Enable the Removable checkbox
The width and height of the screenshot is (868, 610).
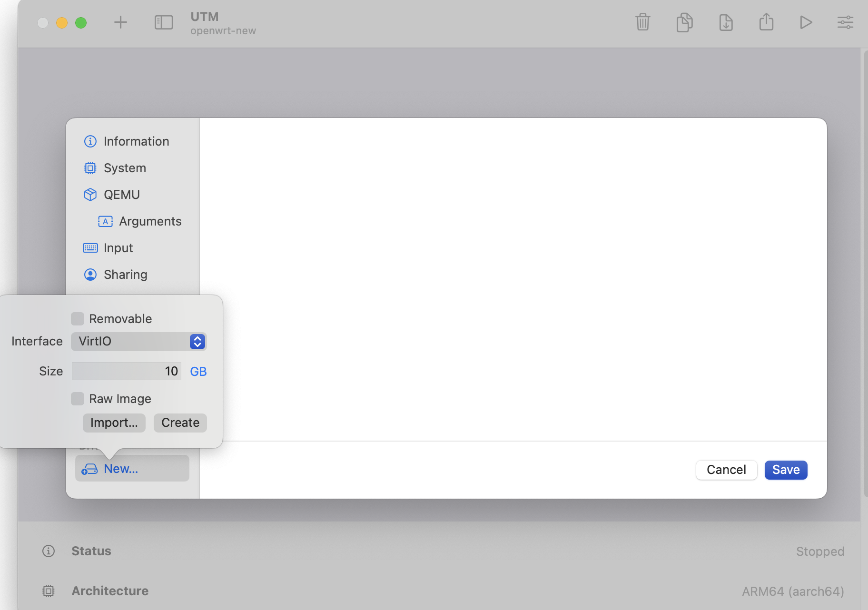(78, 319)
